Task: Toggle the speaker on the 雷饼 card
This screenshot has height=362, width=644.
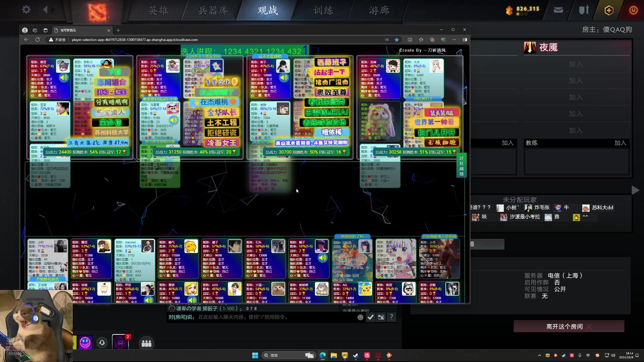Action: click(x=192, y=300)
